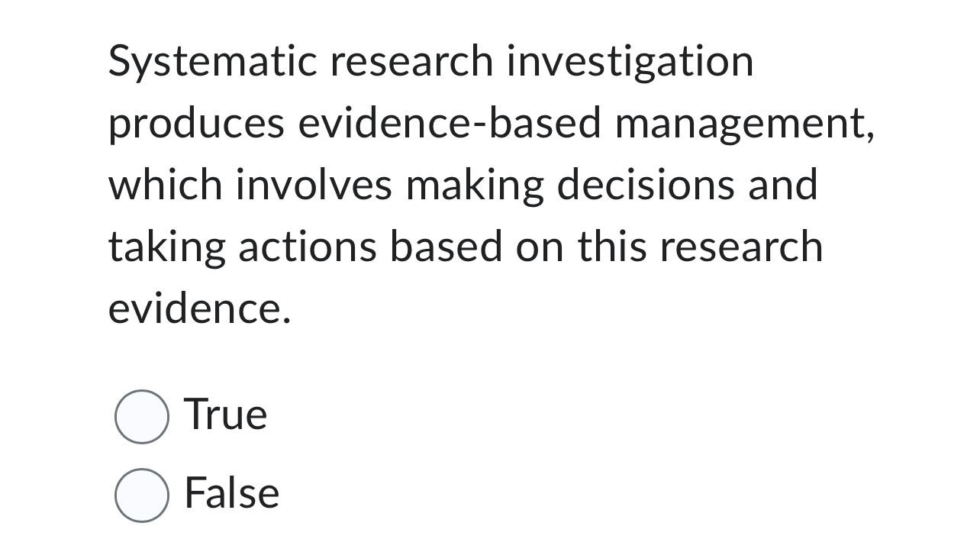The height and width of the screenshot is (539, 980).
Task: Click the word evidence in the question
Action: tap(197, 309)
